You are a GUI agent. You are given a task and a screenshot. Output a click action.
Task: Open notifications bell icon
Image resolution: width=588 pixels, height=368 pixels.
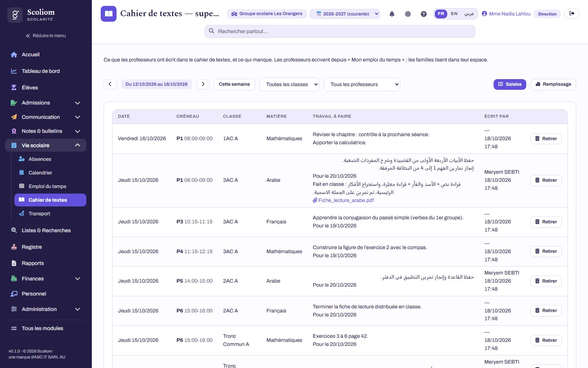392,14
